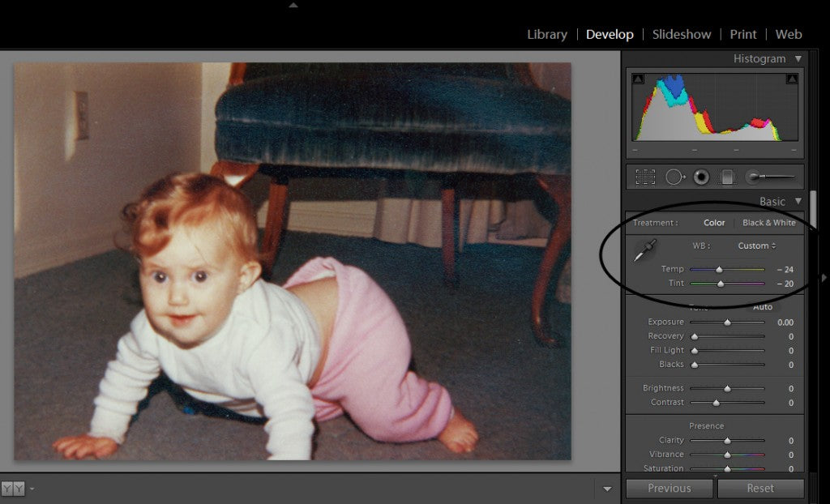Screen dimensions: 830x504
Task: Select the Spot Removal tool
Action: click(x=674, y=177)
